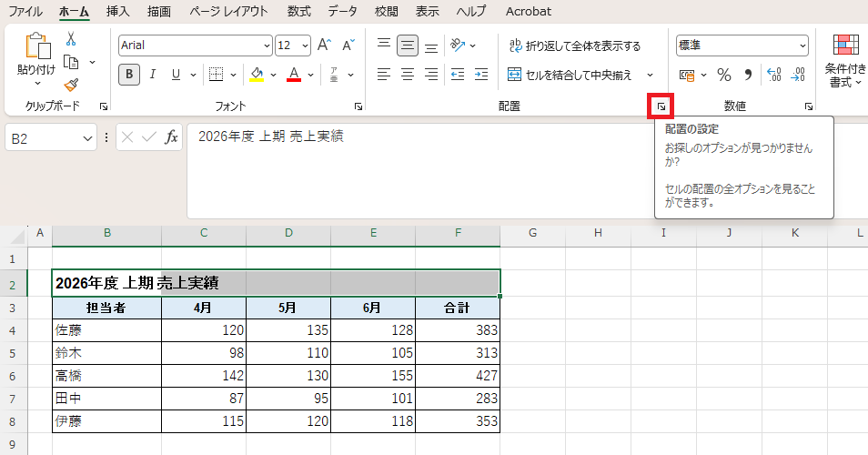Open underline style dropdown arrow
Viewport: 868px width, 455px height.
[193, 75]
